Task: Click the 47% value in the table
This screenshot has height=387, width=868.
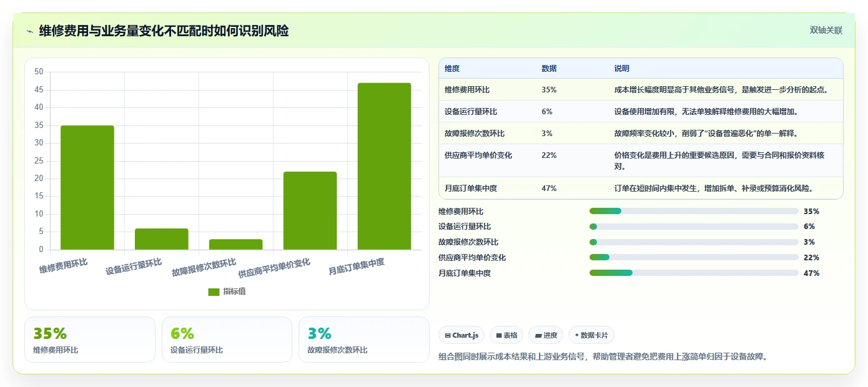Action: pos(549,189)
